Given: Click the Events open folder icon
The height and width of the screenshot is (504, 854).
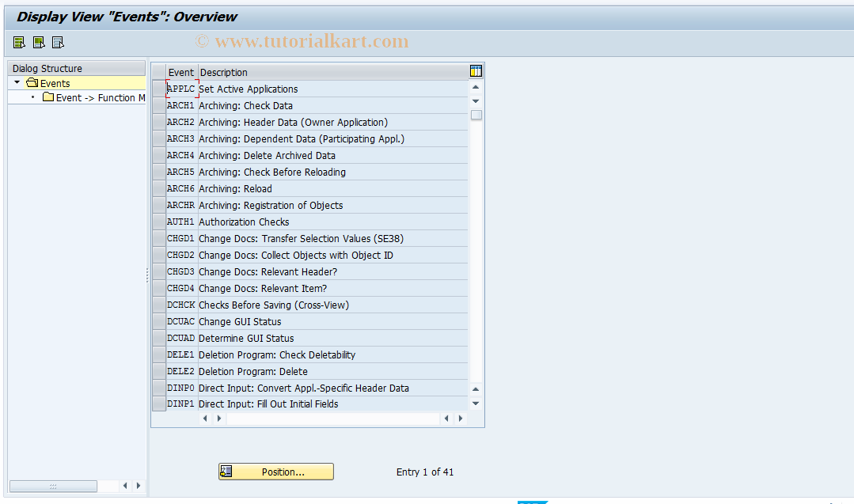Looking at the screenshot, I should pos(32,83).
